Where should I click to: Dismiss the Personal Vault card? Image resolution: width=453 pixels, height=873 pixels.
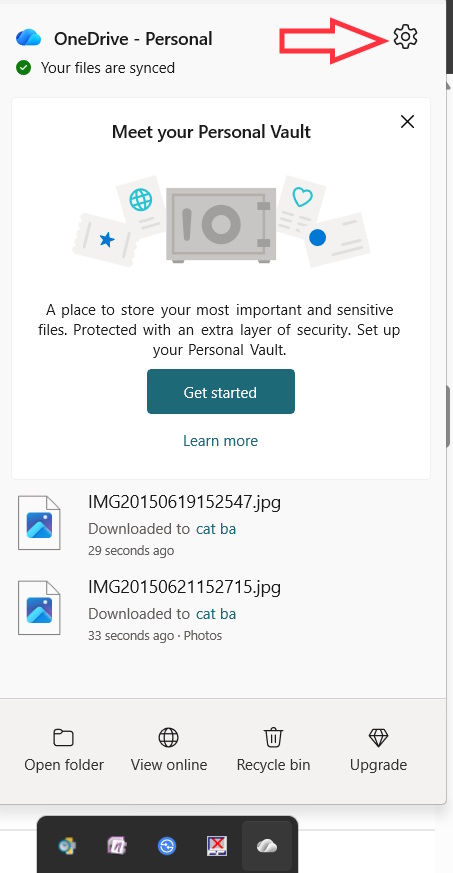click(407, 121)
